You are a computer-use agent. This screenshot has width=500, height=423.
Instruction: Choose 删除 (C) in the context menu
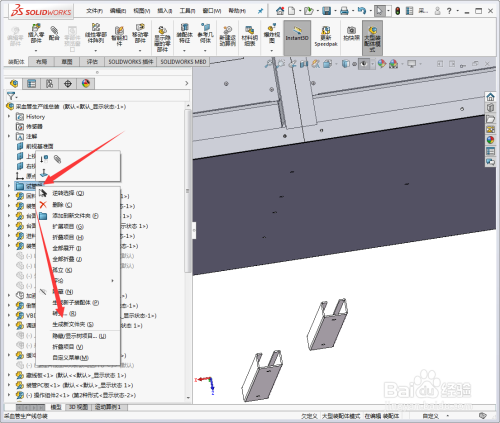[62, 205]
